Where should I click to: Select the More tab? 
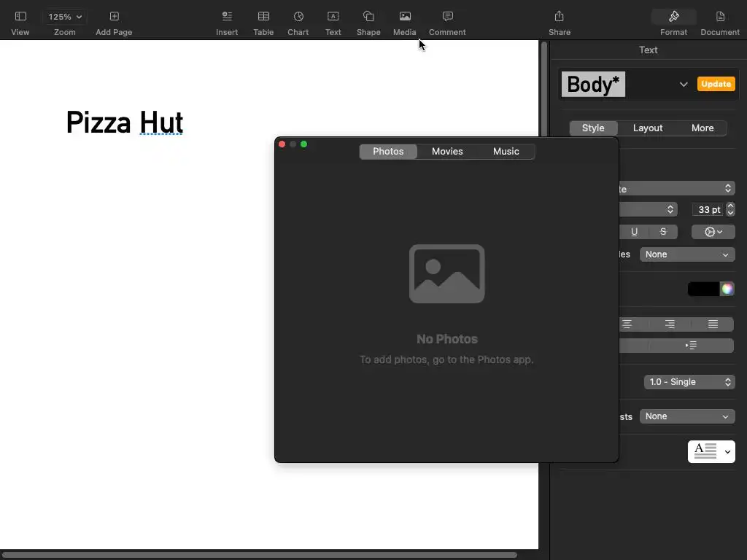tap(703, 128)
